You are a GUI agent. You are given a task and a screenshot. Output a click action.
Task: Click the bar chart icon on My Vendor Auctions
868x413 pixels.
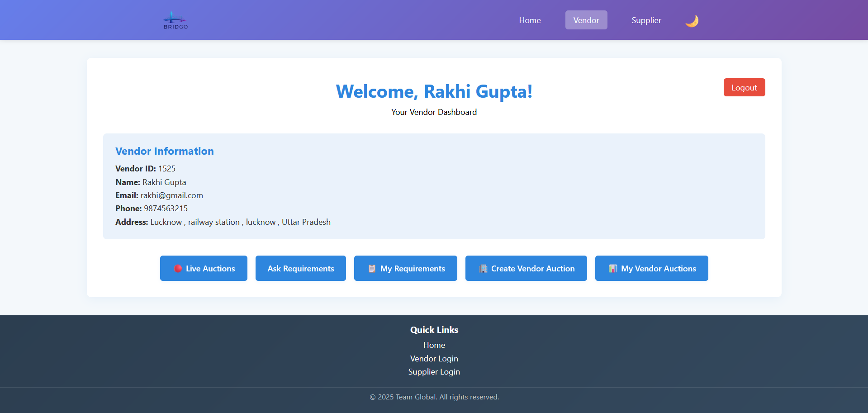click(x=613, y=269)
